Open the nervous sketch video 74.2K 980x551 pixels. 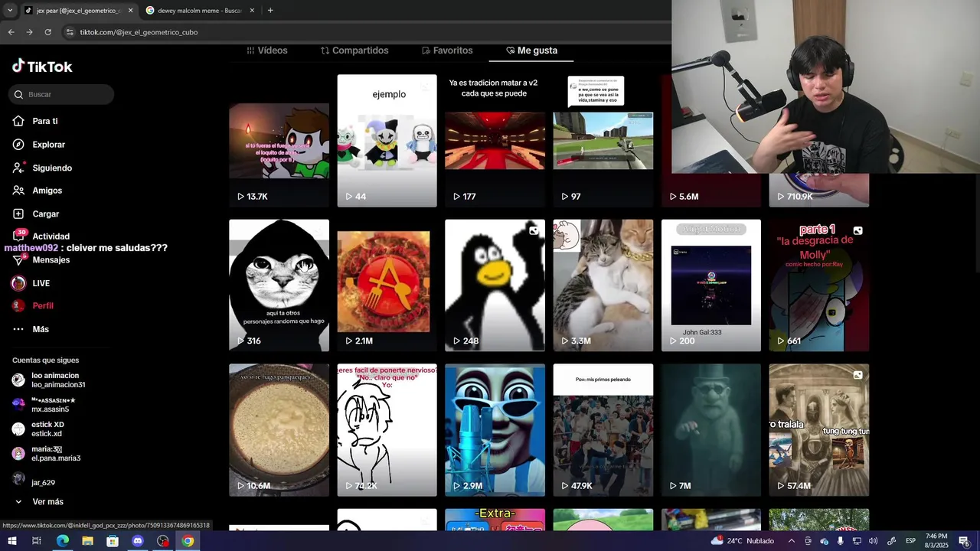tap(387, 430)
